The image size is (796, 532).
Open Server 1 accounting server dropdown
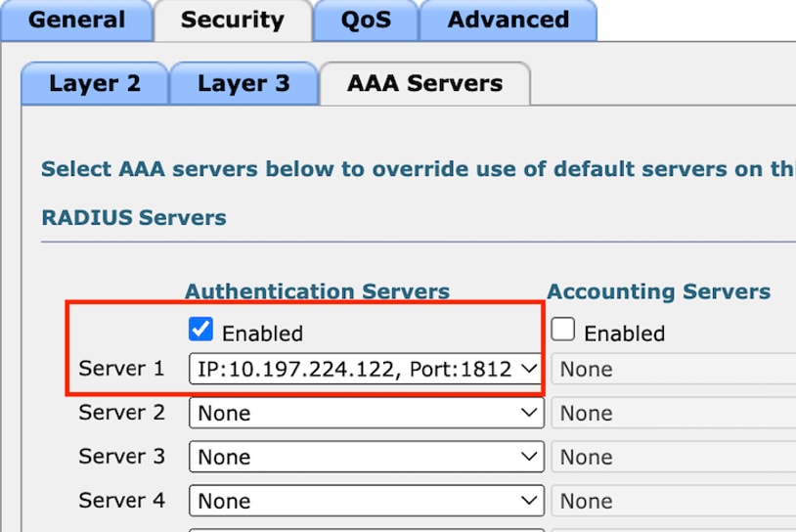[674, 369]
